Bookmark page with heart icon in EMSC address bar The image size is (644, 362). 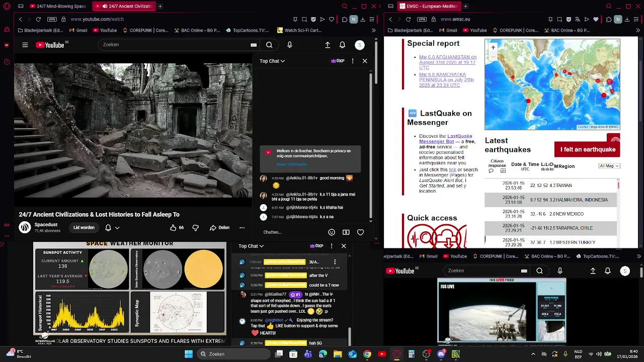596,19
